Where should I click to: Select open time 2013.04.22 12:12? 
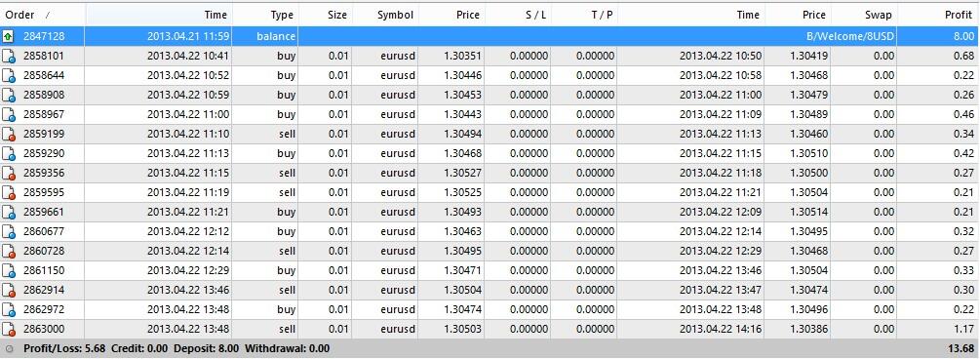(189, 231)
